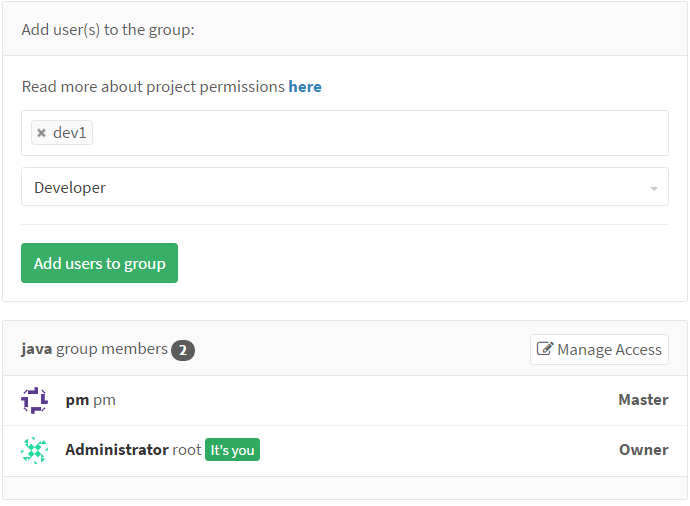690x506 pixels.
Task: Click the Owner role label for Administrator
Action: (x=643, y=450)
